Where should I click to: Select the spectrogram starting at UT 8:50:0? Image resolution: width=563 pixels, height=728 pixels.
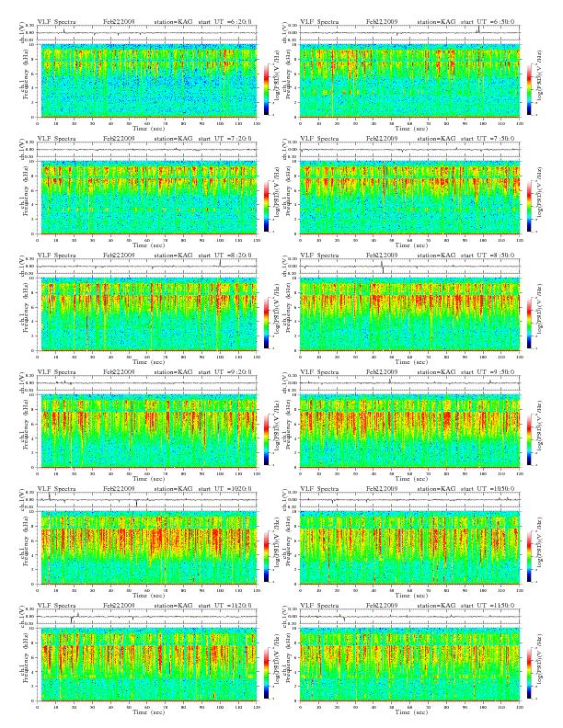[409, 314]
